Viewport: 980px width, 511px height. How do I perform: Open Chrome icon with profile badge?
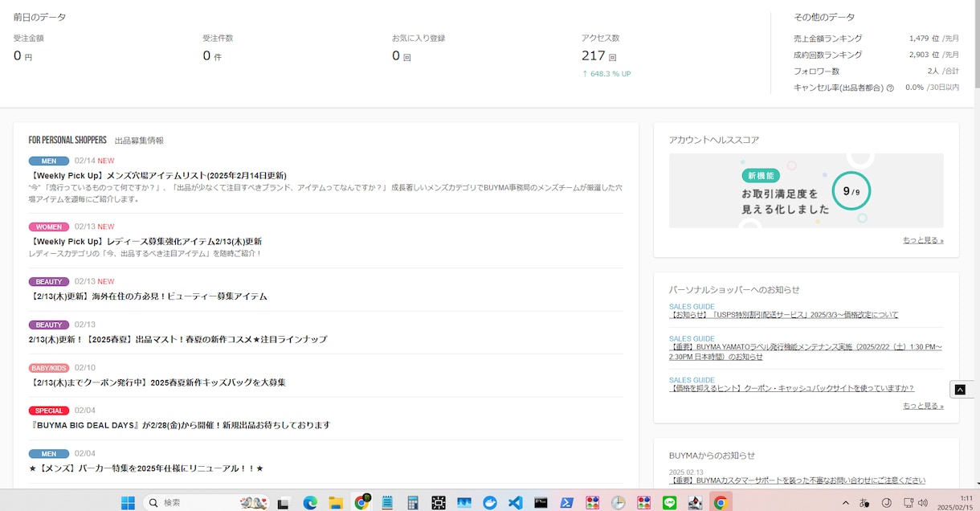tap(361, 503)
